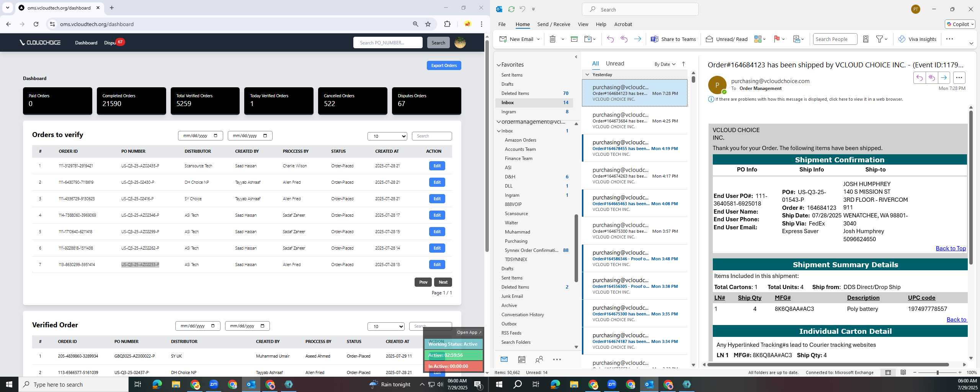Click the File Explorer icon in right taskbar

click(574, 384)
